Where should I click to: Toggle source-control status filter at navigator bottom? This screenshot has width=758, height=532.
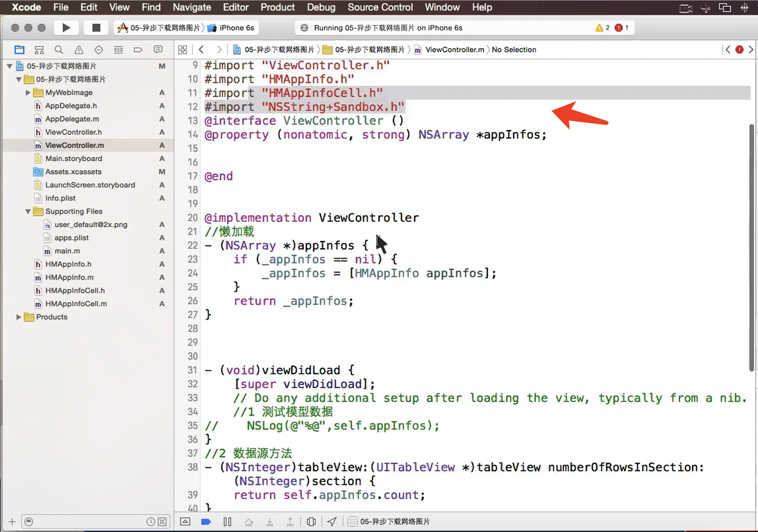(162, 521)
